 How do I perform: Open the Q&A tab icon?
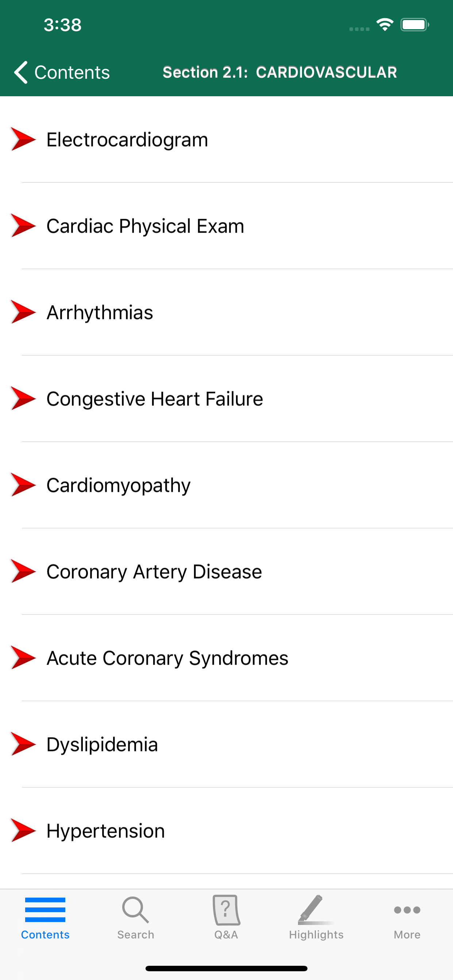tap(226, 909)
